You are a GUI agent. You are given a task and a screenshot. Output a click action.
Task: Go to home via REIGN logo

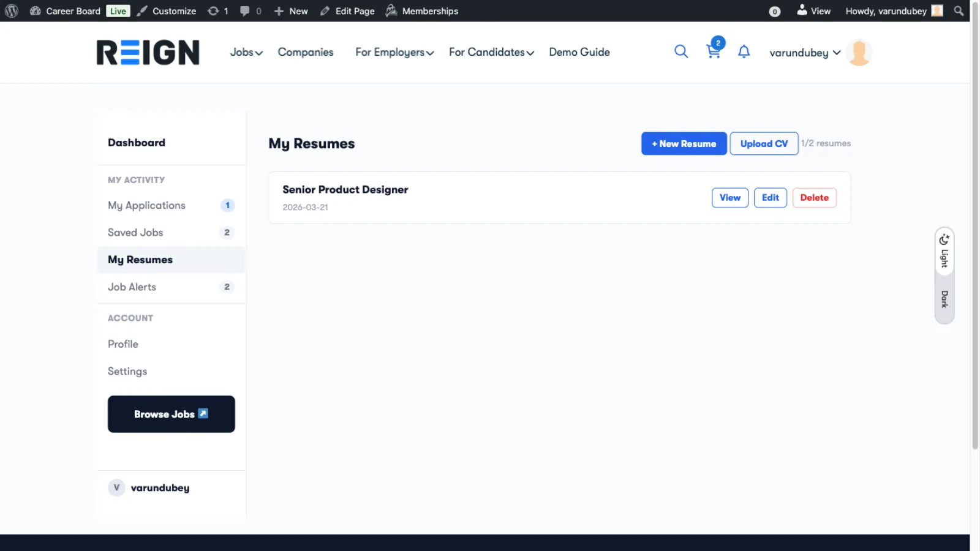(x=148, y=52)
